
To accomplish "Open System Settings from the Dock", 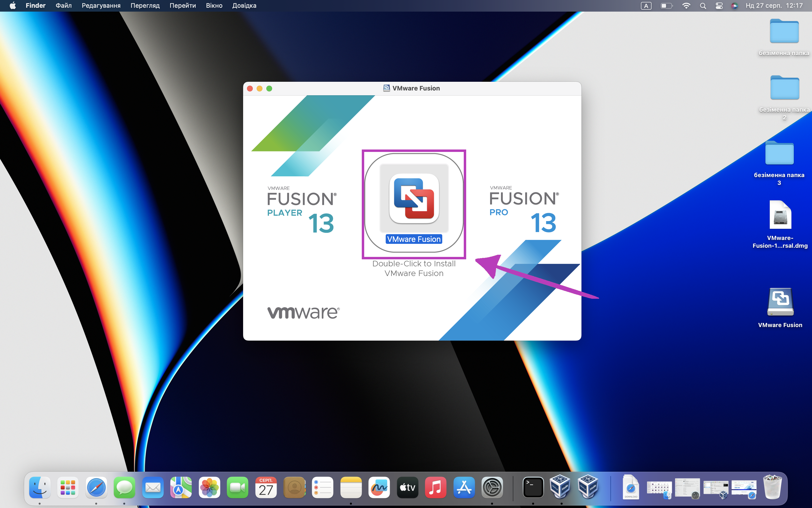I will 492,487.
